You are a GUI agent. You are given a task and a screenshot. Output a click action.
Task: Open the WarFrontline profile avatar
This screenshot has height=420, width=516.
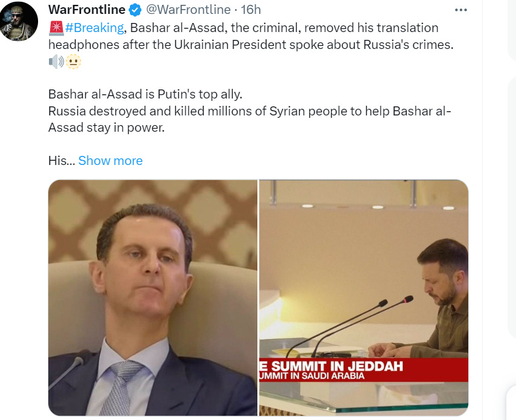point(18,21)
